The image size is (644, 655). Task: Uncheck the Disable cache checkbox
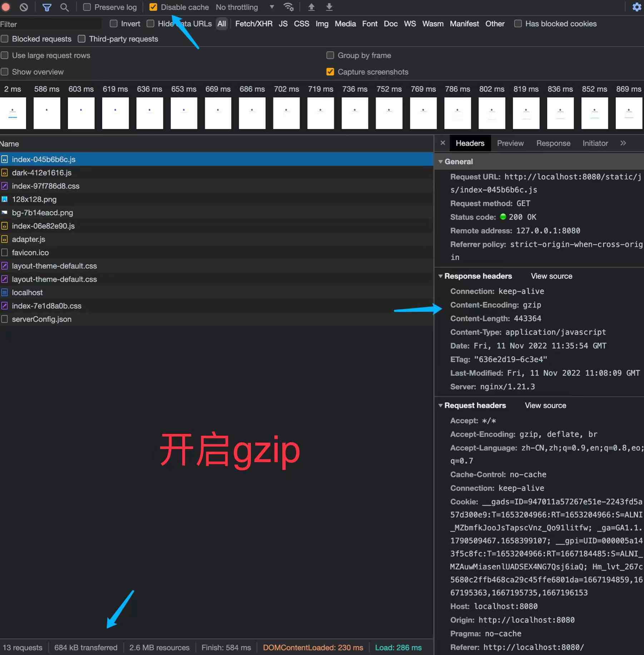pos(153,7)
